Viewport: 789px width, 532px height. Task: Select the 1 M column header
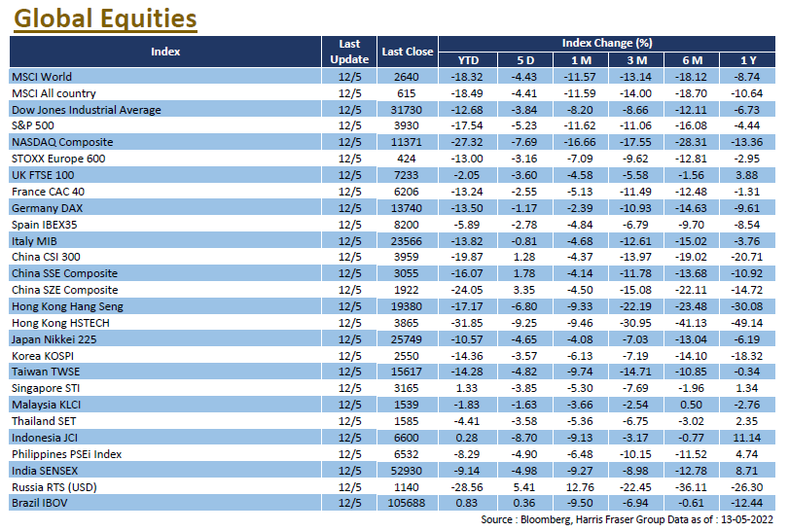(x=581, y=60)
